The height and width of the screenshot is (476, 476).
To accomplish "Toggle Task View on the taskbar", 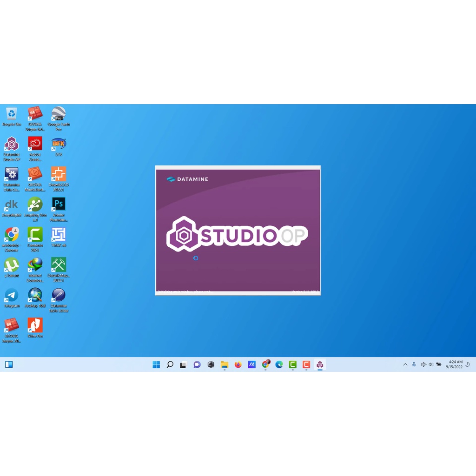I will coord(183,364).
